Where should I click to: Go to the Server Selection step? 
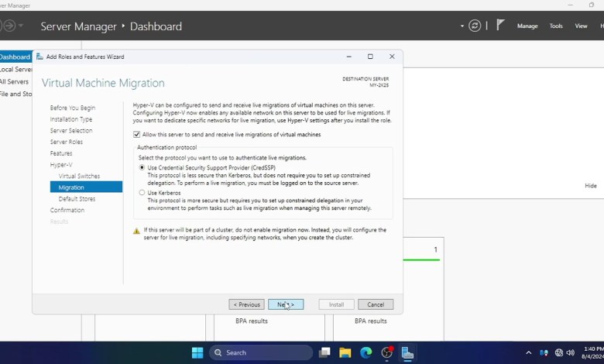click(71, 131)
